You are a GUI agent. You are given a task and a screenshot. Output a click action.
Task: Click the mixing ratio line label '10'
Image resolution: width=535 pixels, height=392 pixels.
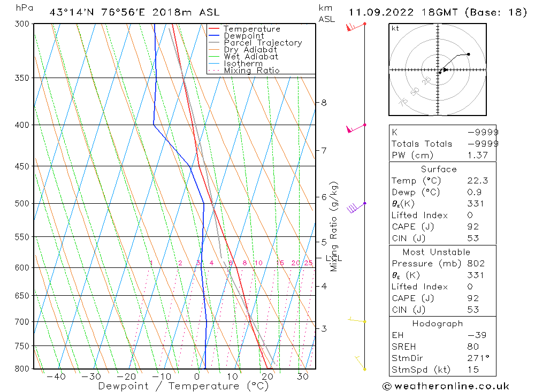tap(258, 263)
